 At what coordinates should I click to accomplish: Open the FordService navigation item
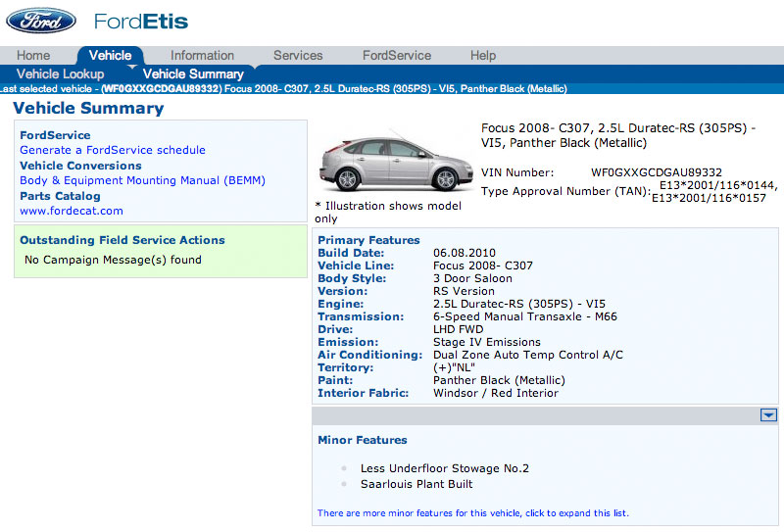click(397, 55)
